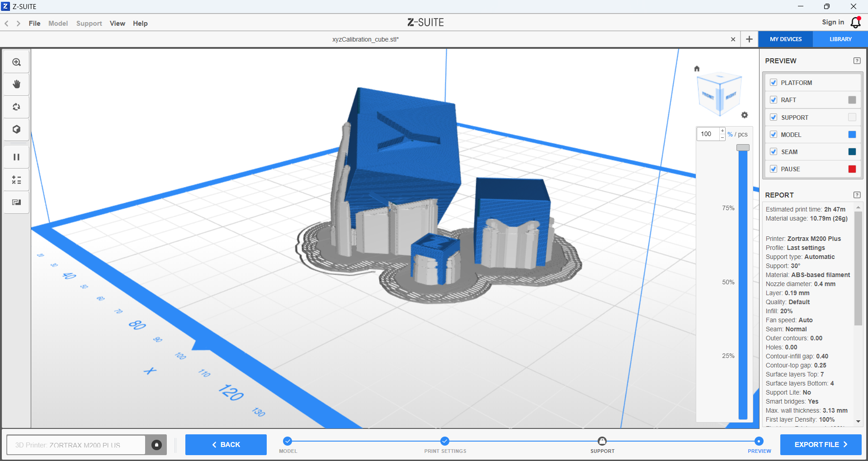Open the RAFT gray color swatch
Viewport: 868px width, 461px height.
(852, 100)
